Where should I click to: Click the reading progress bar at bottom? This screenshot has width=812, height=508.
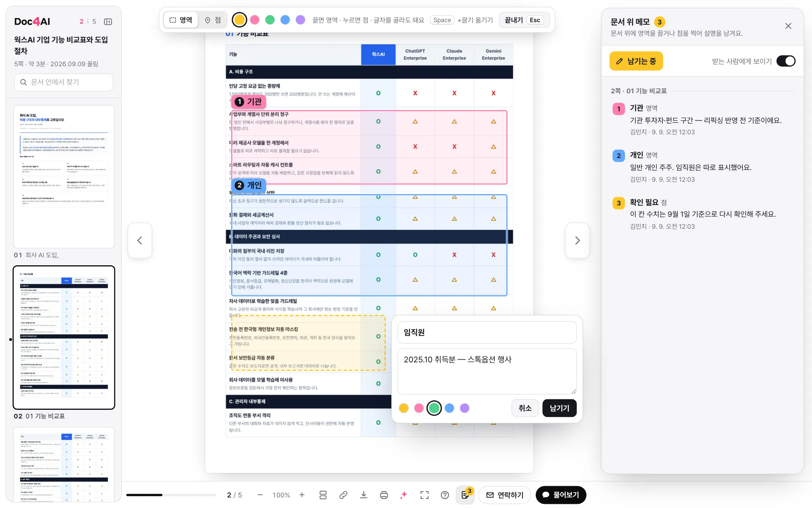click(x=171, y=495)
